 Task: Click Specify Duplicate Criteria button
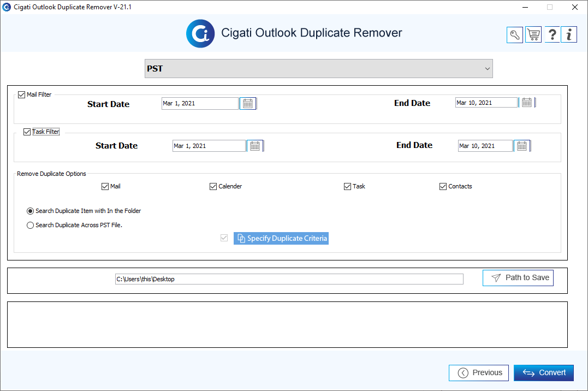[x=281, y=238]
